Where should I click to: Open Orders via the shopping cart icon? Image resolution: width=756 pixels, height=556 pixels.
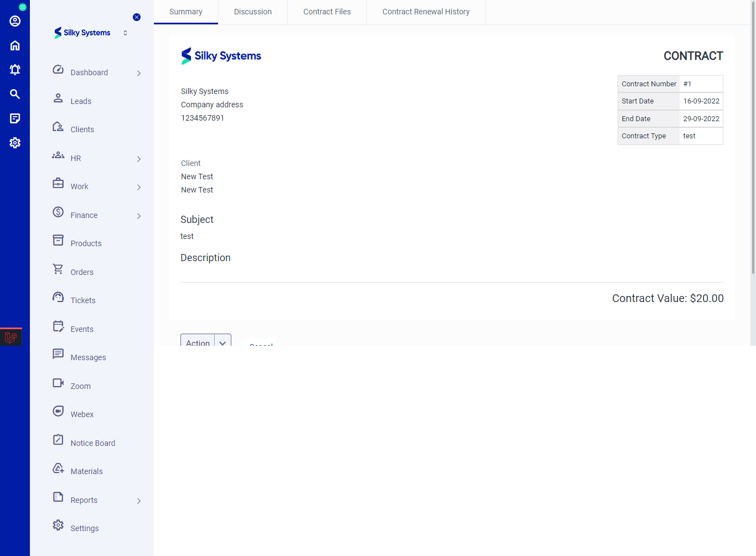point(58,268)
